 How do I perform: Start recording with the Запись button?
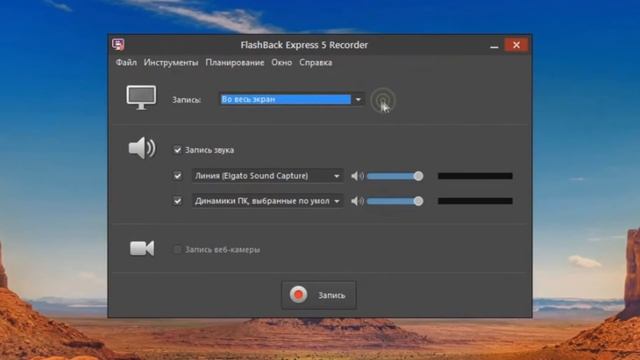319,295
